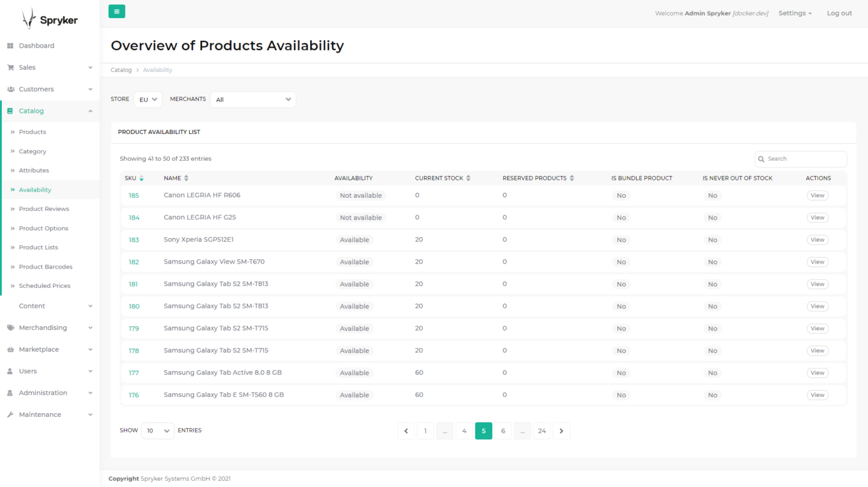The height and width of the screenshot is (487, 868).
Task: Click into the table Search field
Action: click(x=801, y=159)
